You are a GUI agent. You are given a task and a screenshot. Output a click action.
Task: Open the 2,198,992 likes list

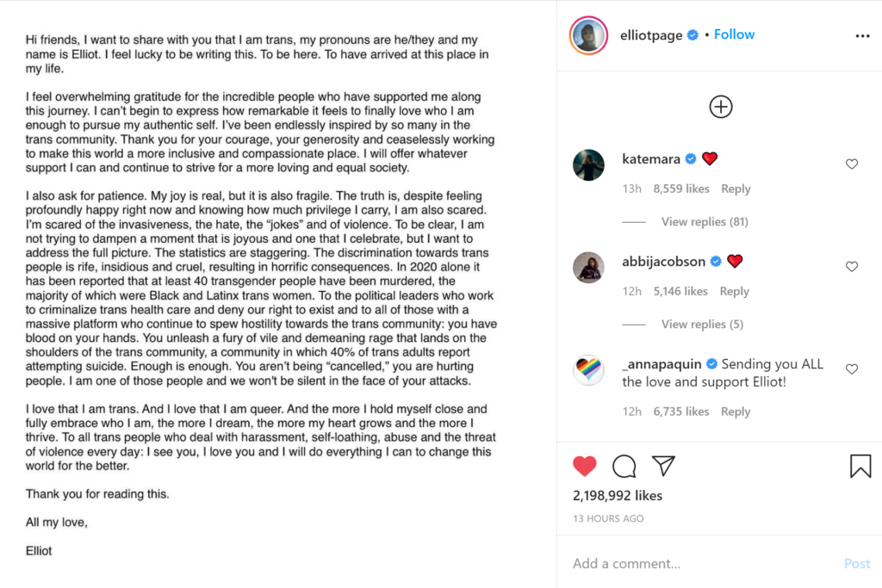pos(618,495)
